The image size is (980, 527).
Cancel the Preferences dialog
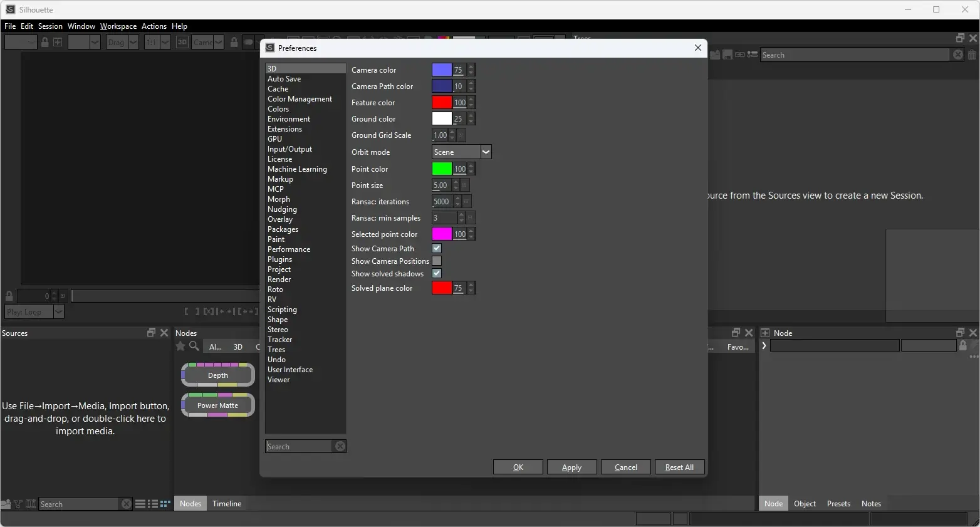[x=625, y=467]
